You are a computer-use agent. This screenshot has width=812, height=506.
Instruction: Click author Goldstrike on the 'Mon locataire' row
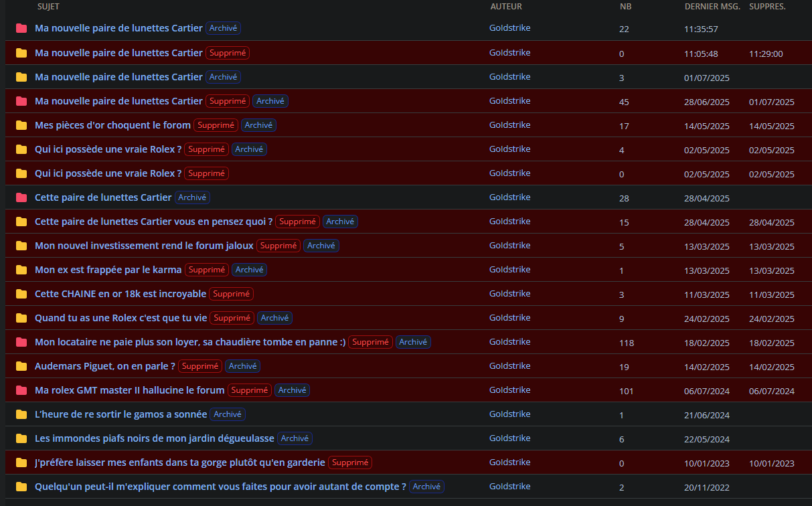tap(510, 342)
